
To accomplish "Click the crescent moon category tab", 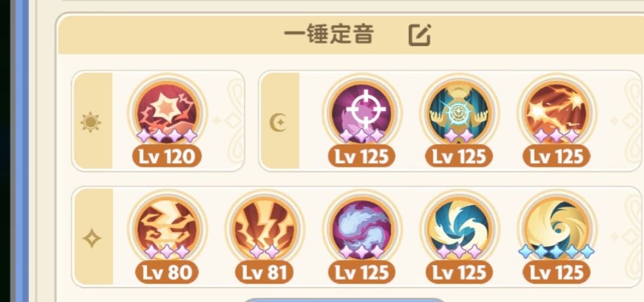I will [x=279, y=122].
